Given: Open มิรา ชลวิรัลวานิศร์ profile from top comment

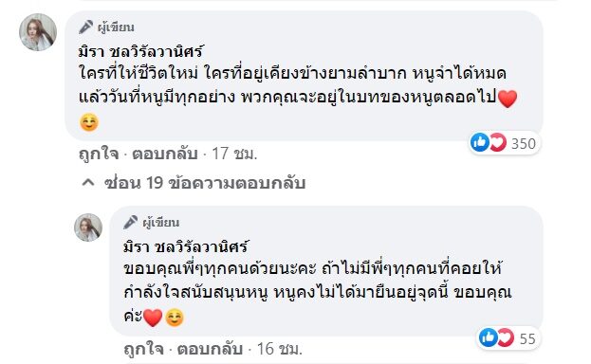Looking at the screenshot, I should [141, 51].
